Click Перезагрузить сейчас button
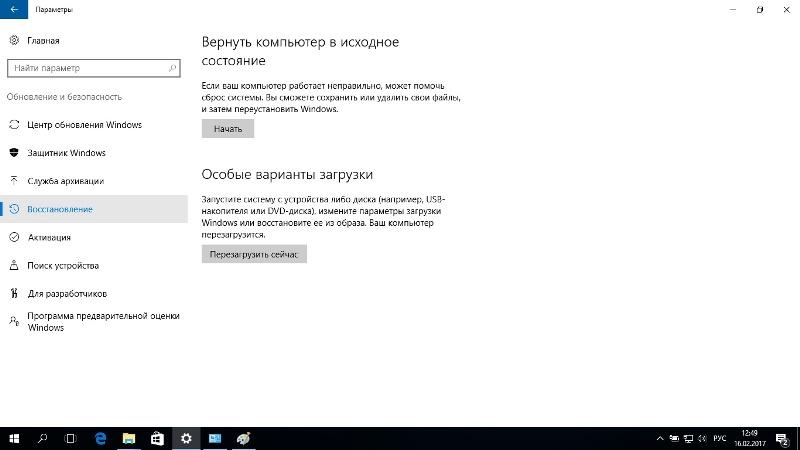Screen dimensions: 800x450 [254, 254]
